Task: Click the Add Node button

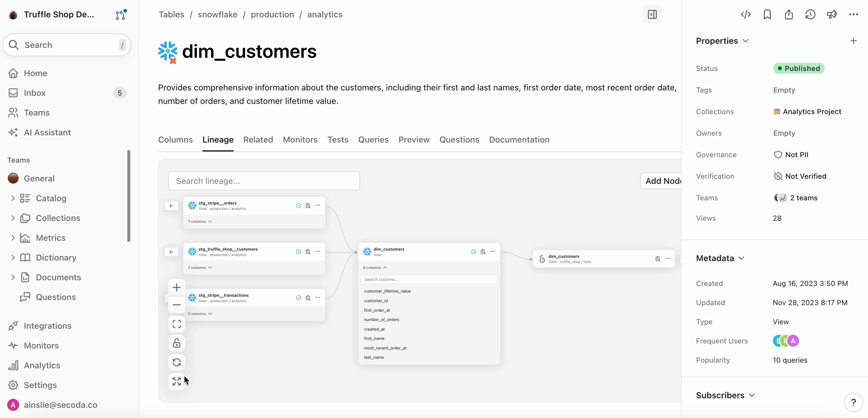Action: [662, 181]
